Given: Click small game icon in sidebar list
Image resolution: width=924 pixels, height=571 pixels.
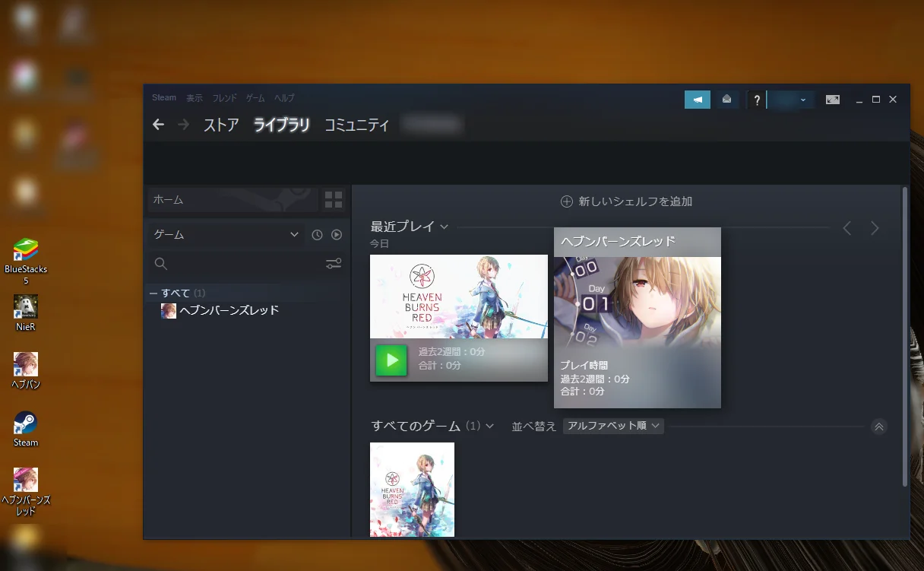Looking at the screenshot, I should pos(169,310).
